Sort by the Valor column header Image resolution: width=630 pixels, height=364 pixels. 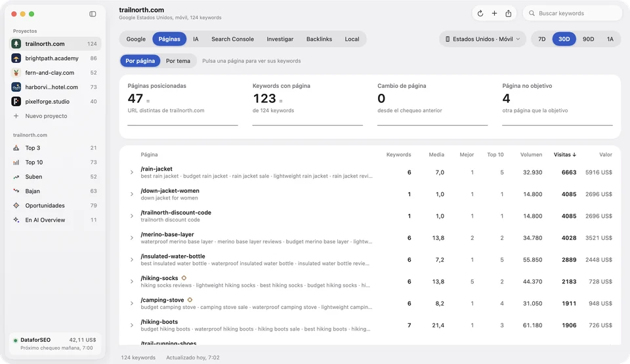pos(606,155)
